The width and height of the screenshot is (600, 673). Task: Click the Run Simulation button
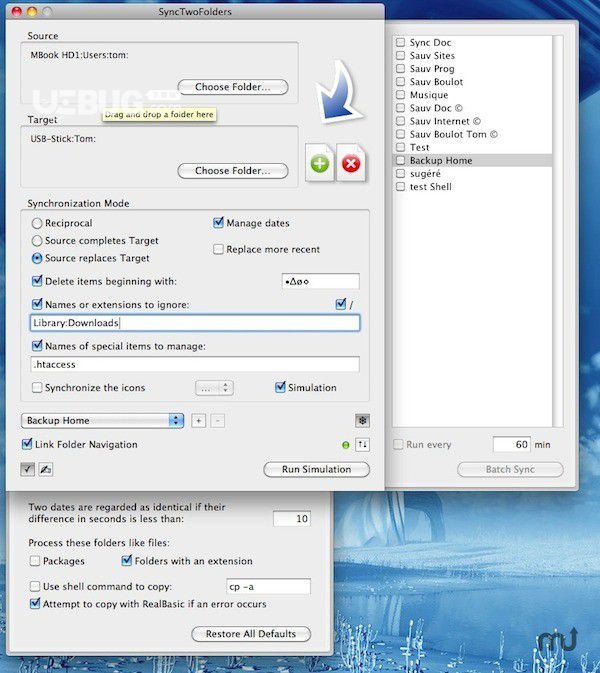point(316,469)
